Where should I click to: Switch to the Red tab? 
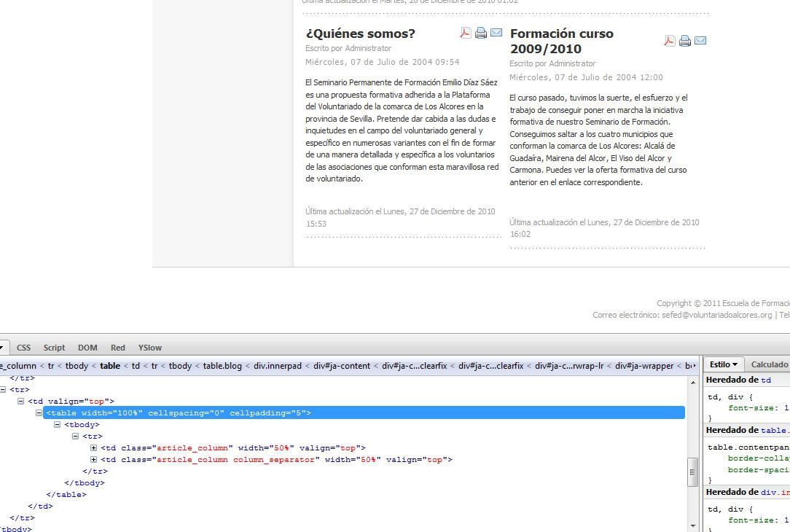[x=118, y=348]
